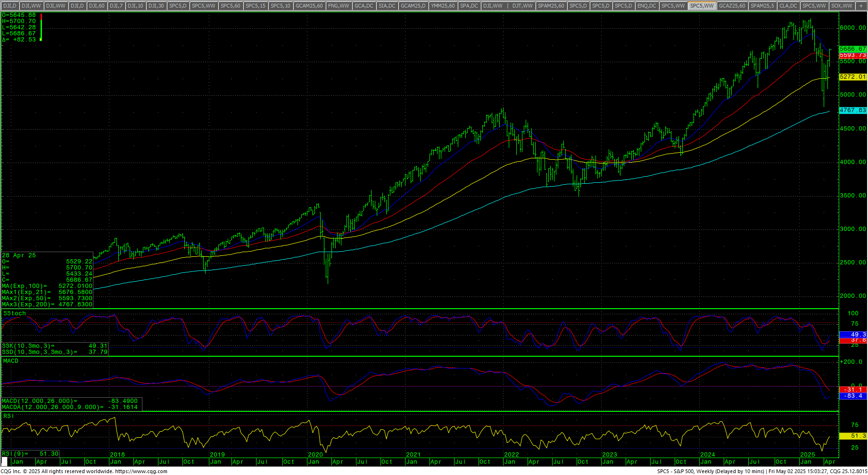
Task: Click the green 5686.67 last price marker
Action: [853, 49]
